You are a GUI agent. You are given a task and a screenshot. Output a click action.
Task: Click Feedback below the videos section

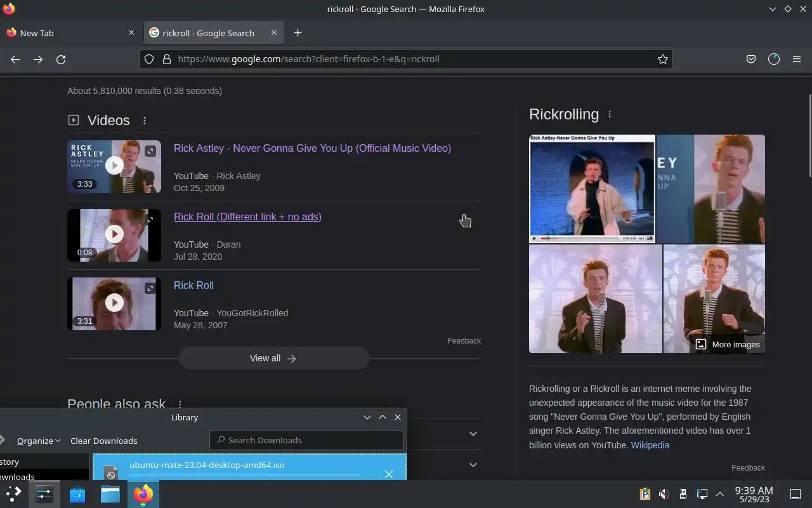pos(464,341)
